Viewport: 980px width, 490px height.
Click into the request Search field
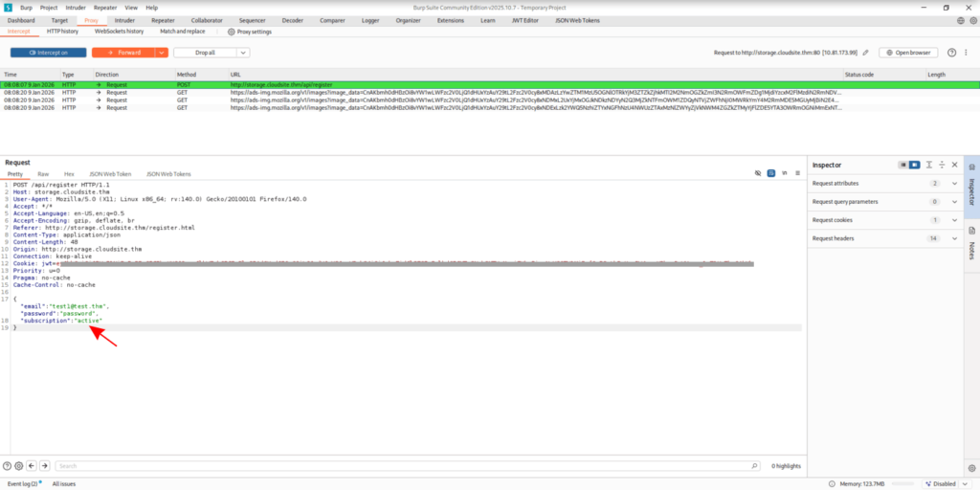383,466
